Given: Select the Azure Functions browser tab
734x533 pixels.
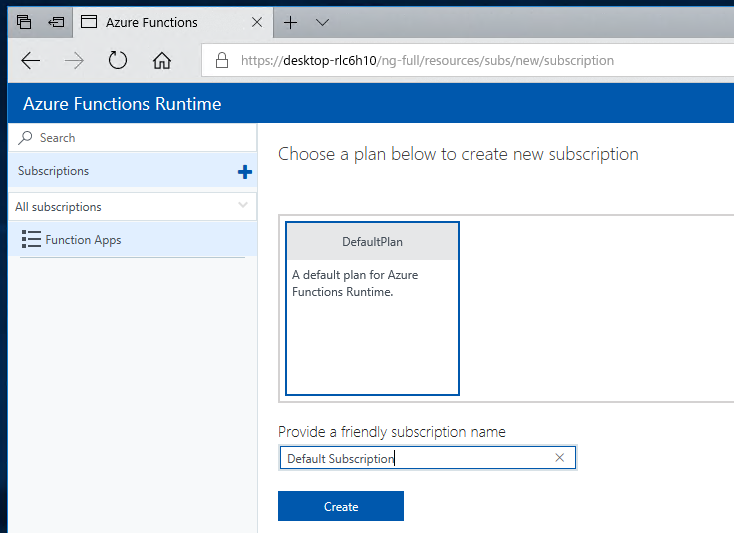Looking at the screenshot, I should tap(173, 22).
